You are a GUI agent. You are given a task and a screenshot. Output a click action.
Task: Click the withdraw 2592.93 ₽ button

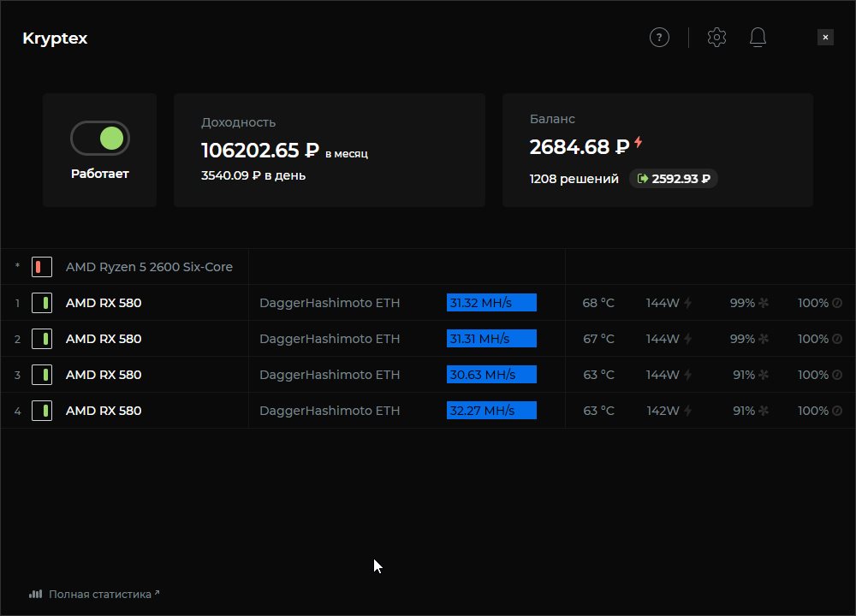[674, 179]
